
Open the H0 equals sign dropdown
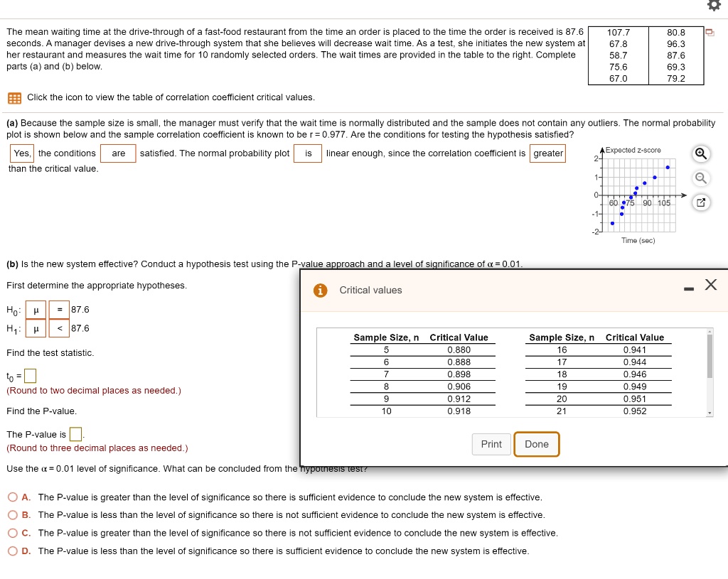coord(59,310)
